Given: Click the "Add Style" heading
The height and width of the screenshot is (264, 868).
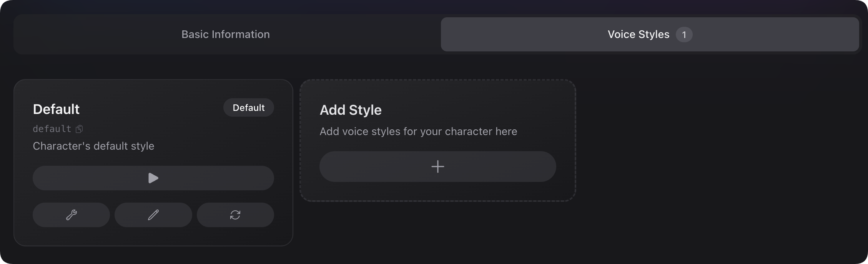Looking at the screenshot, I should pos(351,110).
